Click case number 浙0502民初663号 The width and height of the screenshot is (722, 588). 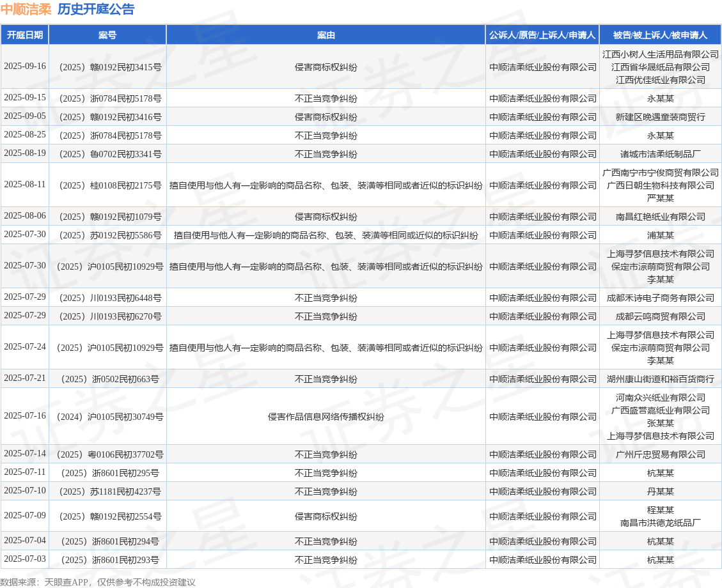pyautogui.click(x=110, y=378)
